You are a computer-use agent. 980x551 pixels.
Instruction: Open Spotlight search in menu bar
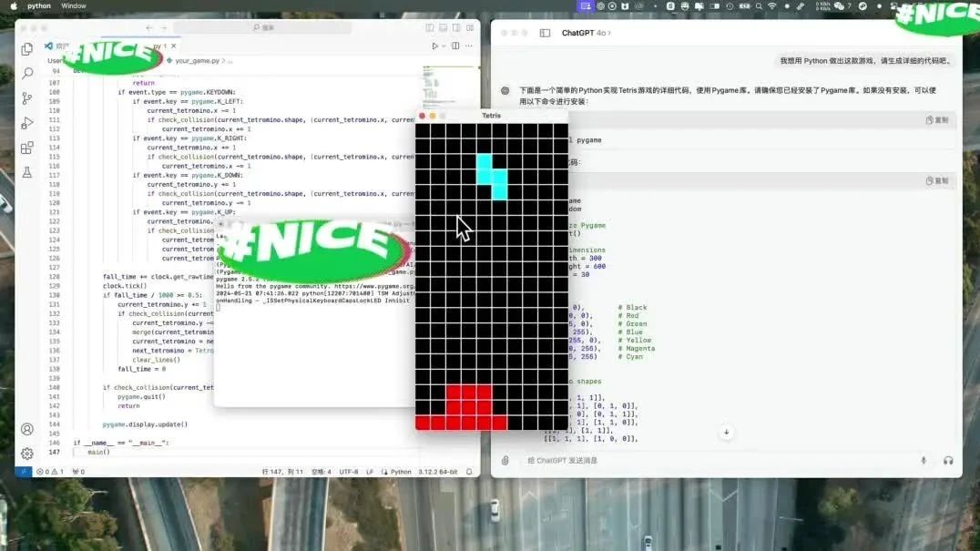(x=759, y=5)
